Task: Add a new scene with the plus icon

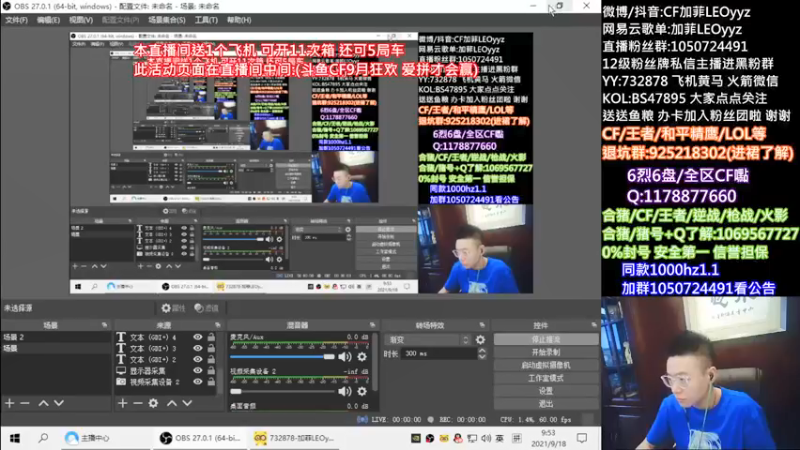Action: [10, 404]
